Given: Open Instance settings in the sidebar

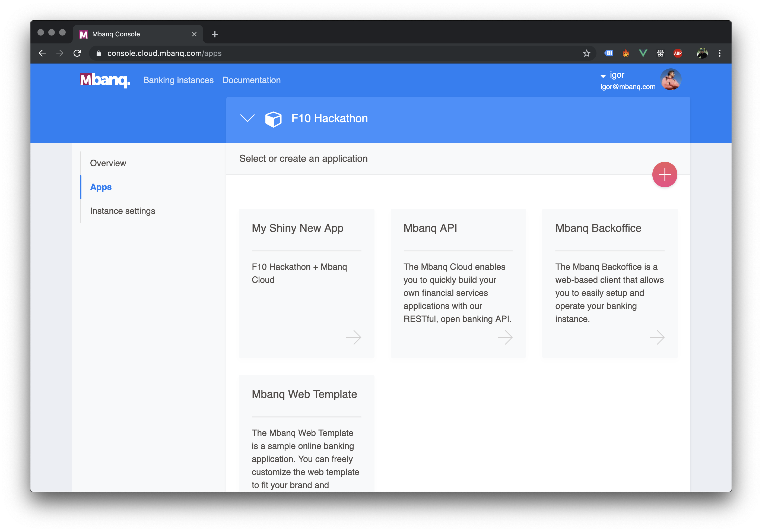Looking at the screenshot, I should 122,211.
